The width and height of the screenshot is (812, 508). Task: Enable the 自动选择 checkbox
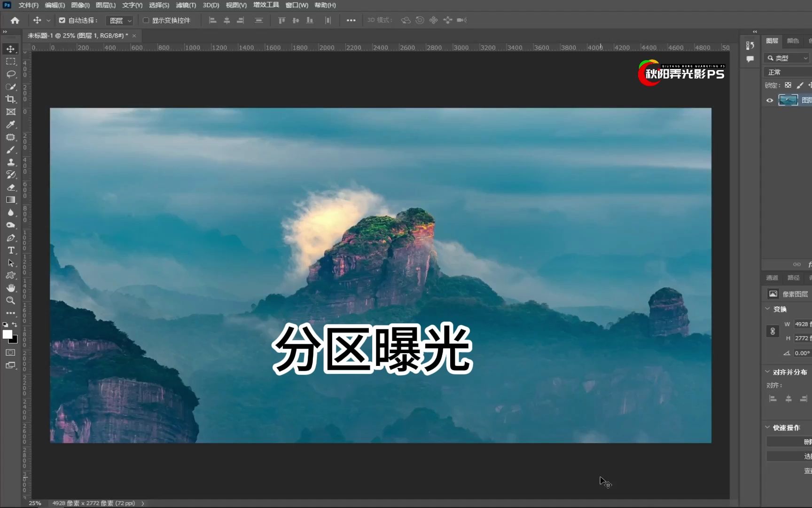tap(62, 20)
